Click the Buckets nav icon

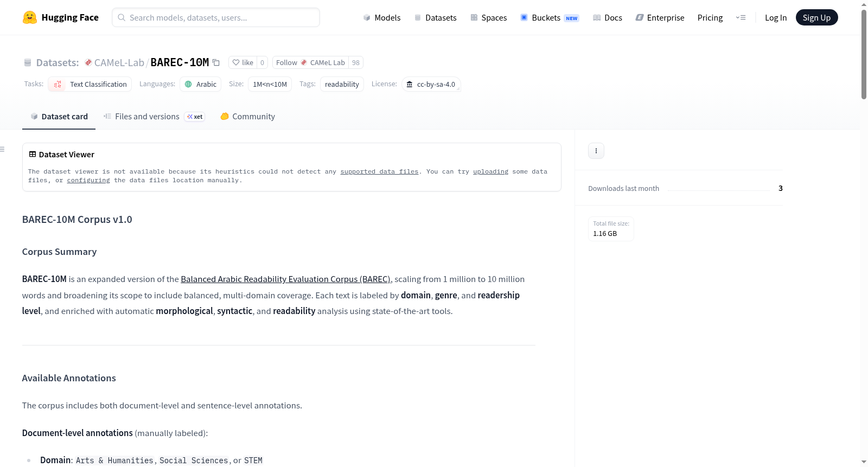point(524,17)
